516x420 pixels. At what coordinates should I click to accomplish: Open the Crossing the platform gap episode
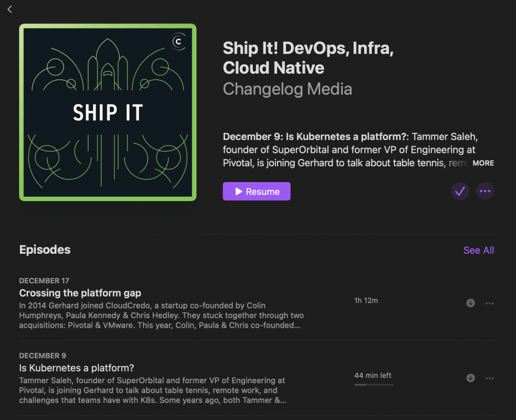click(x=80, y=293)
